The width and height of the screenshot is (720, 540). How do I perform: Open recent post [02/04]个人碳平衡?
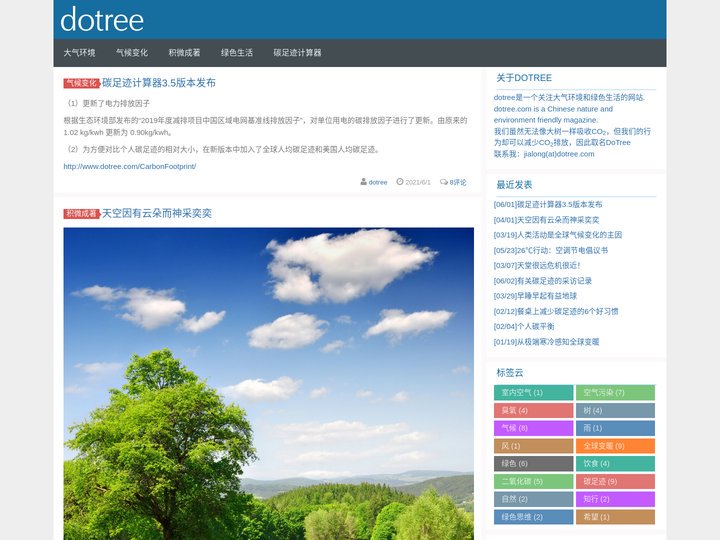[x=524, y=326]
